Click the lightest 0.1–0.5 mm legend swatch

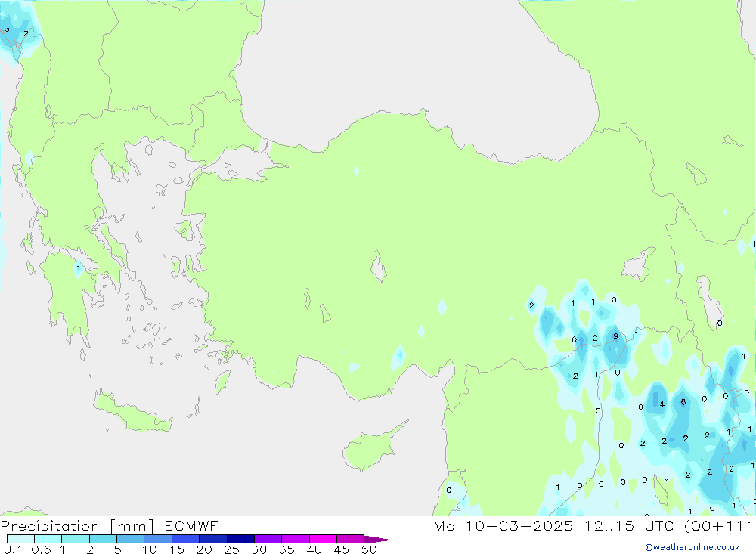[20, 539]
